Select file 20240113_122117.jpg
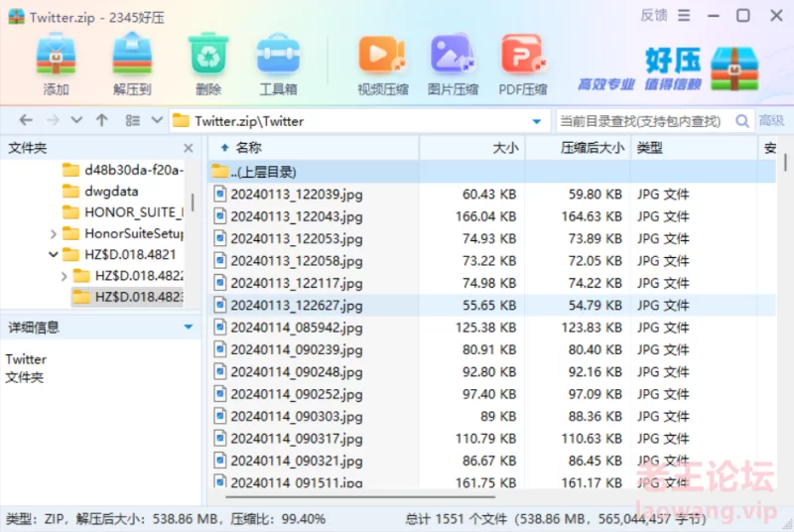This screenshot has width=794, height=532. pyautogui.click(x=491, y=283)
